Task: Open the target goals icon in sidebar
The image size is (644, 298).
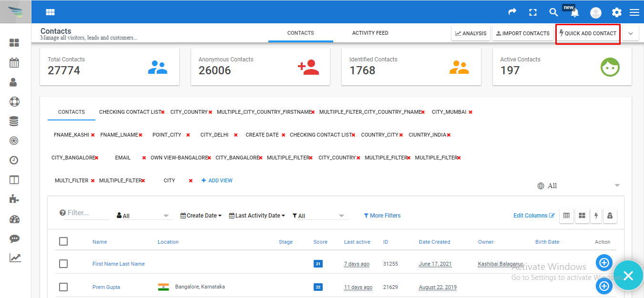Action: click(14, 141)
